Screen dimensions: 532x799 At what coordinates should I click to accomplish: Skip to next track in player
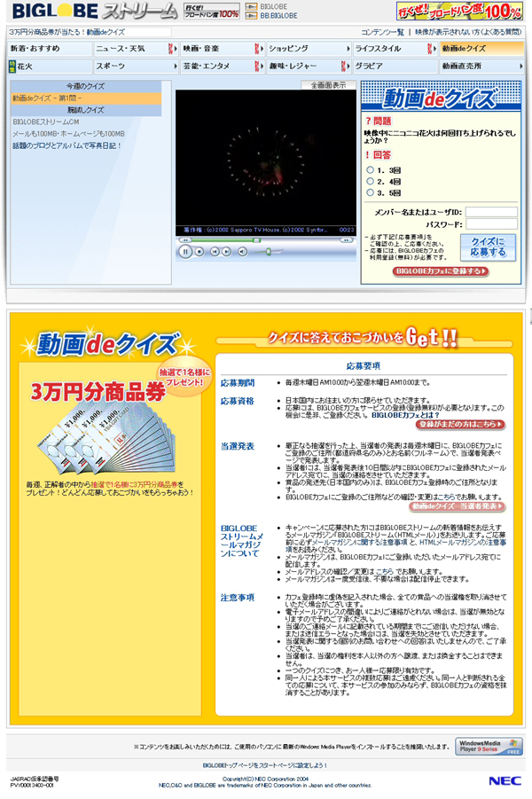click(226, 252)
